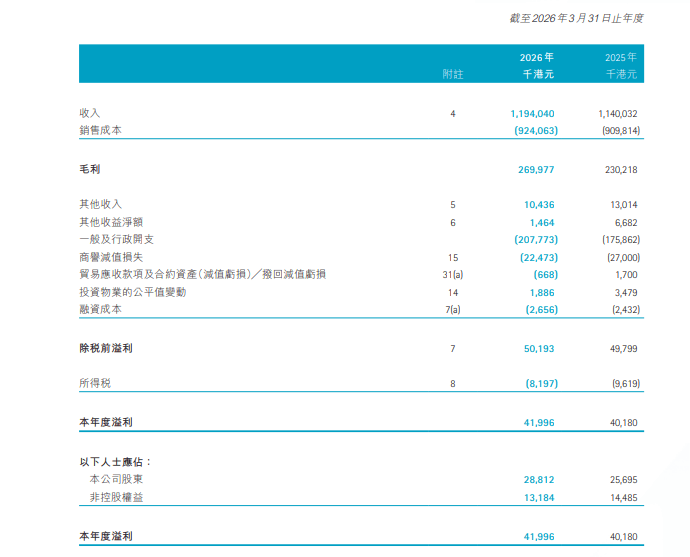Click the 2026年 column header
The image size is (690, 557).
[x=536, y=58]
